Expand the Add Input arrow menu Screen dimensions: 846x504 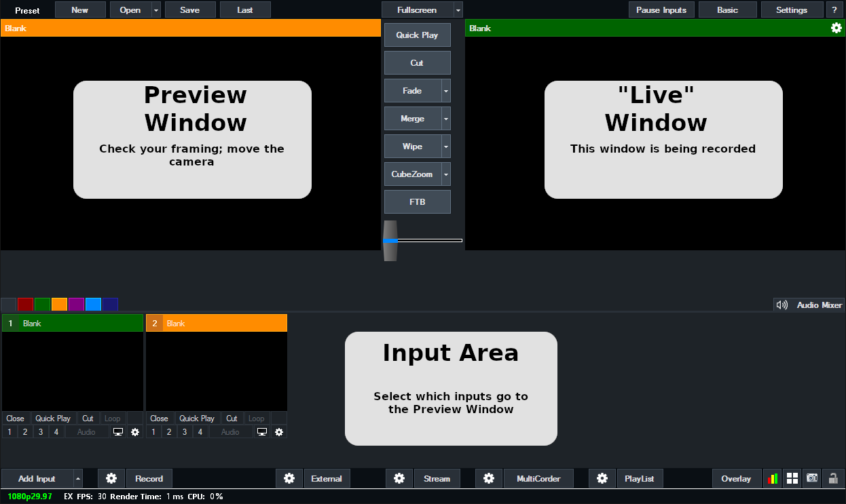click(77, 478)
